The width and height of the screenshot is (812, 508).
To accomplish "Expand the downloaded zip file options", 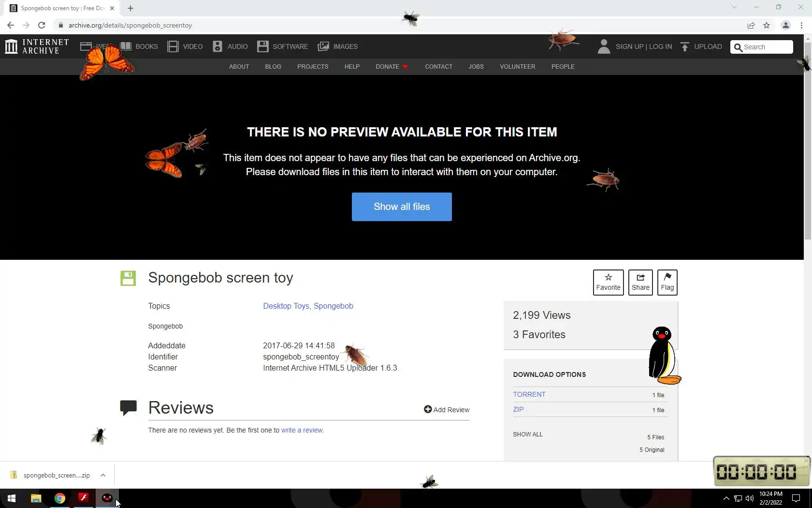I will (103, 475).
